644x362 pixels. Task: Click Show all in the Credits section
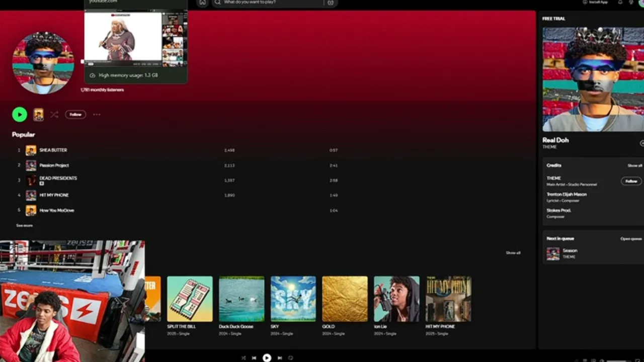634,165
